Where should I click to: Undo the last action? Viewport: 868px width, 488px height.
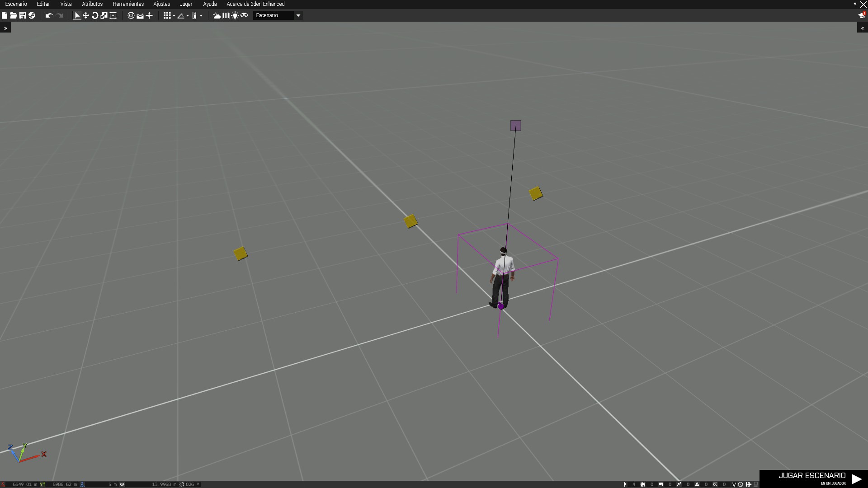(x=49, y=15)
